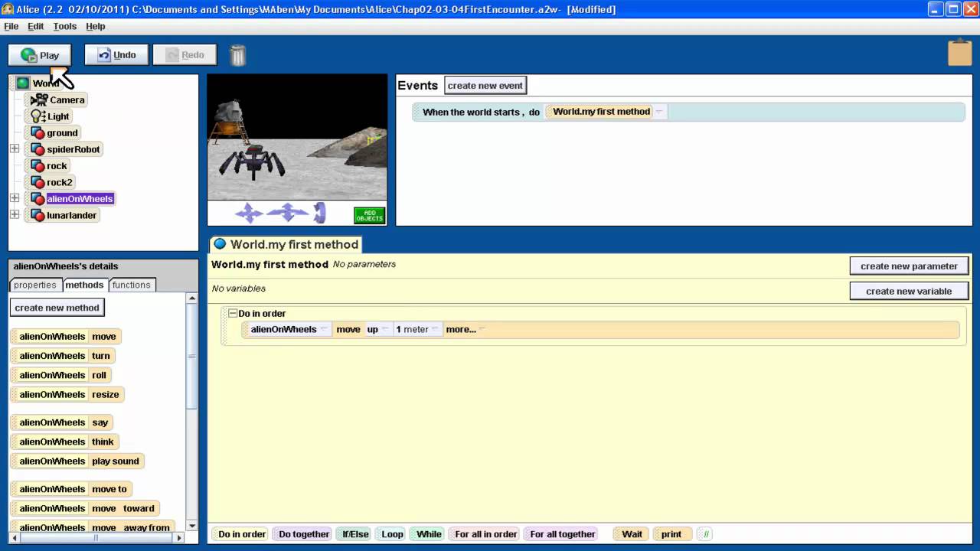This screenshot has height=551, width=980.
Task: Click the lunarlander object icon
Action: pos(38,215)
